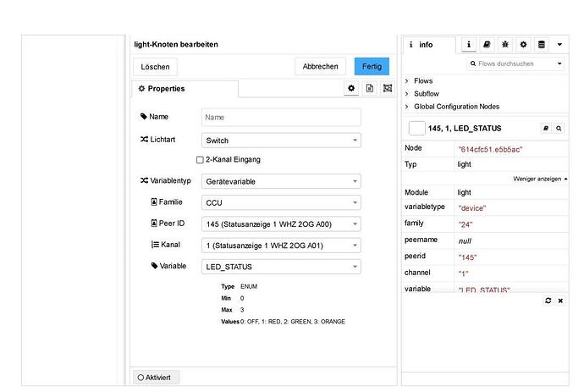Click the Löschen button
Screen dimensions: 584x392
pyautogui.click(x=156, y=66)
